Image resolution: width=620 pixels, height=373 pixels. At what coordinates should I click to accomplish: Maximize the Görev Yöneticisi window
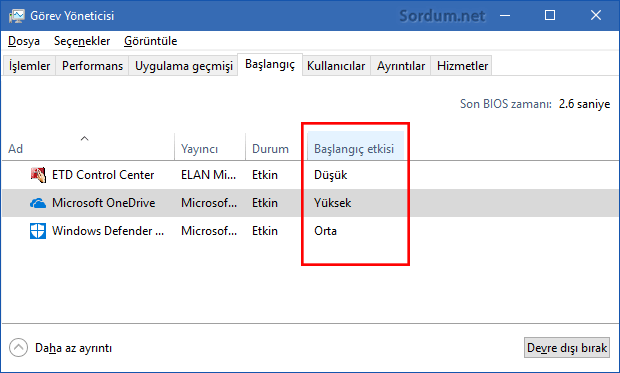pyautogui.click(x=550, y=16)
